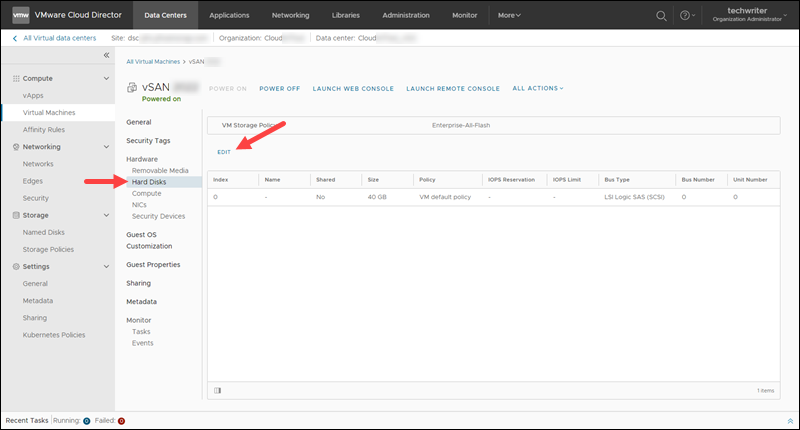Collapse the Storage section chevron

pyautogui.click(x=106, y=215)
